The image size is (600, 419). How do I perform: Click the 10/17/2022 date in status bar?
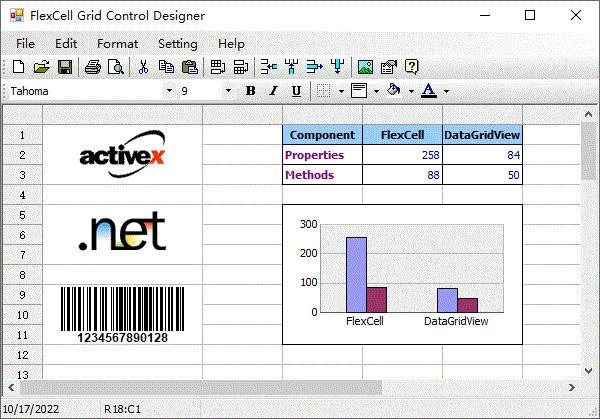31,409
